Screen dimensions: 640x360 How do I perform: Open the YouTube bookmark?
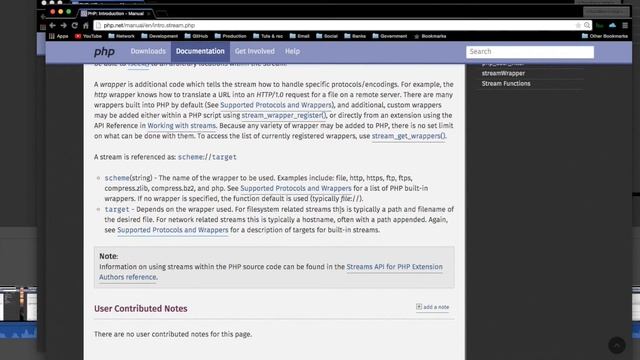[x=88, y=36]
